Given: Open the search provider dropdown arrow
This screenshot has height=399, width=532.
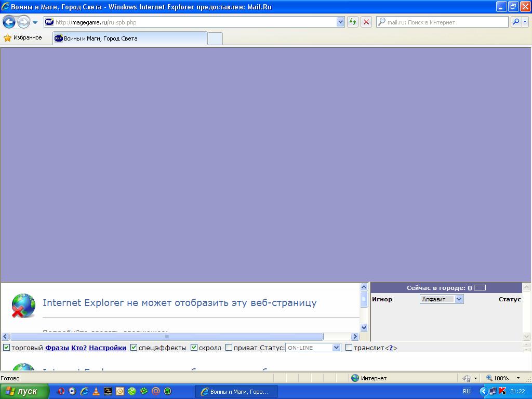Looking at the screenshot, I should coord(525,22).
